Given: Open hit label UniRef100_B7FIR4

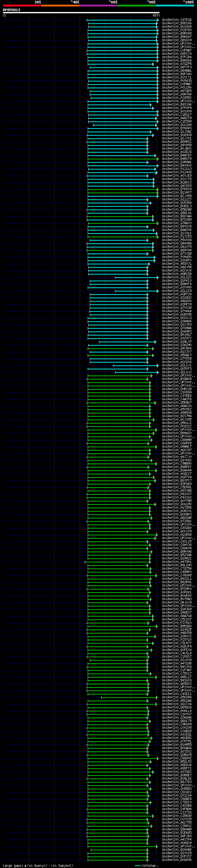Looking at the screenshot, I should pyautogui.click(x=176, y=57).
